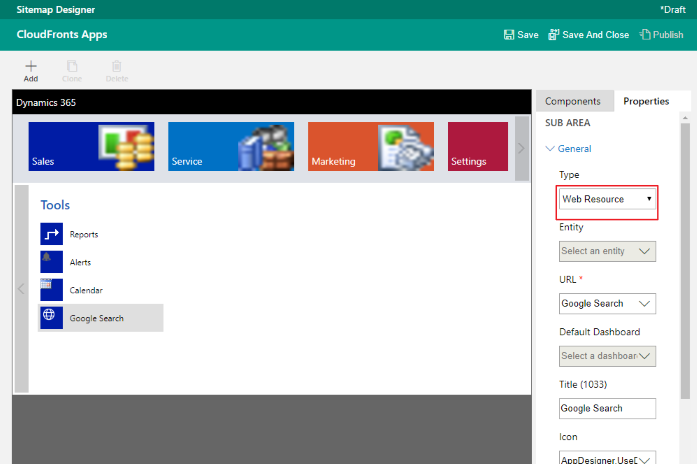This screenshot has width=697, height=470.
Task: Open the Select a dashboard dropdown
Action: pyautogui.click(x=607, y=356)
